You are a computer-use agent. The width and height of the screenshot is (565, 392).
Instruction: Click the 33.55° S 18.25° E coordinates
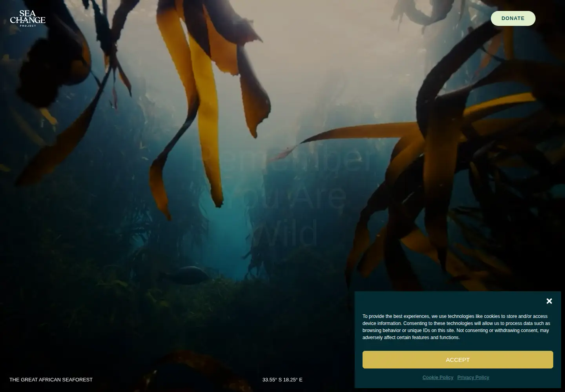coord(282,379)
